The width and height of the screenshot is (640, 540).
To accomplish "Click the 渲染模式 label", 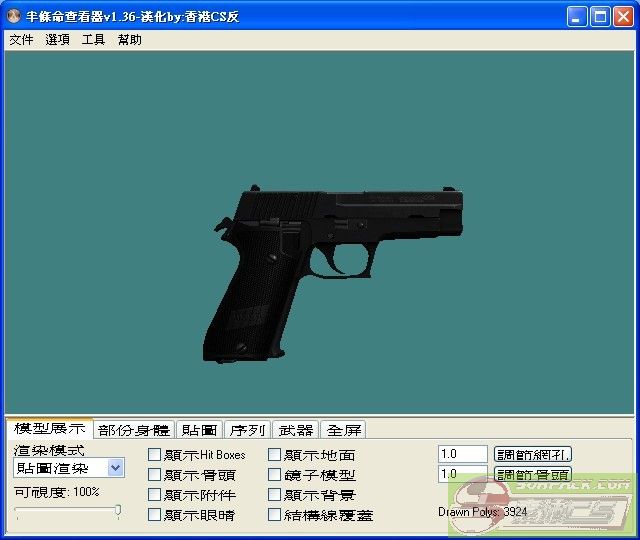I will point(49,450).
